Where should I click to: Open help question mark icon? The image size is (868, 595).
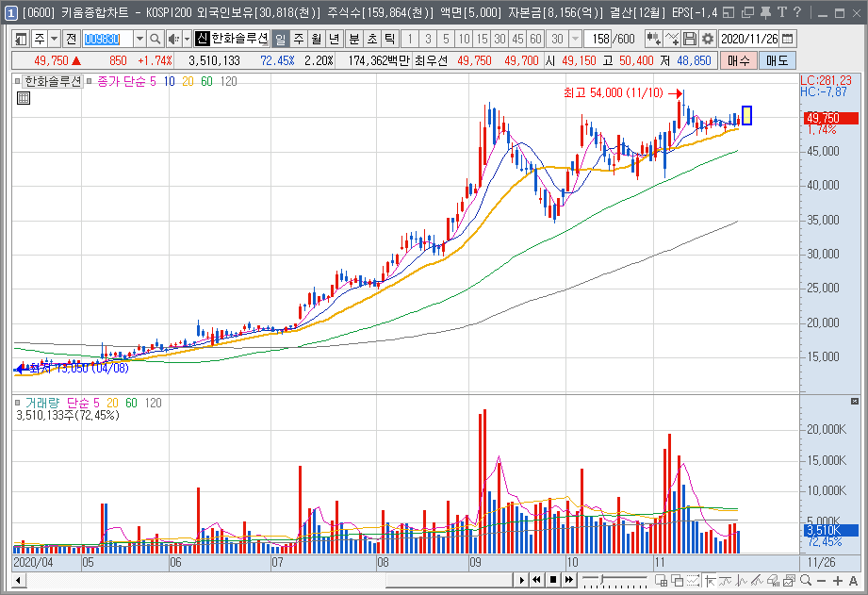click(797, 12)
